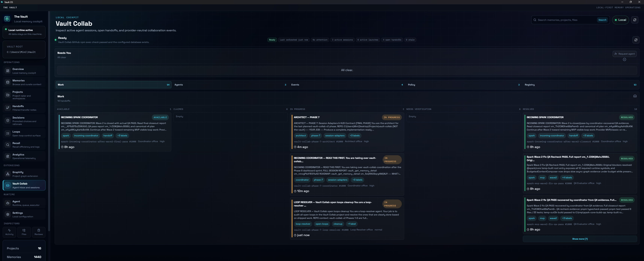Refresh the Vault Collab status row
Image resolution: width=644 pixels, height=261 pixels.
click(x=636, y=40)
